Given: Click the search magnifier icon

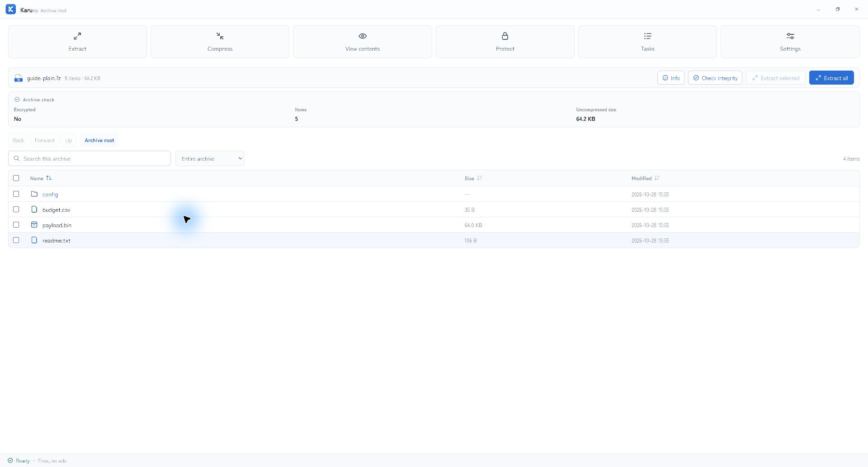Looking at the screenshot, I should (17, 159).
